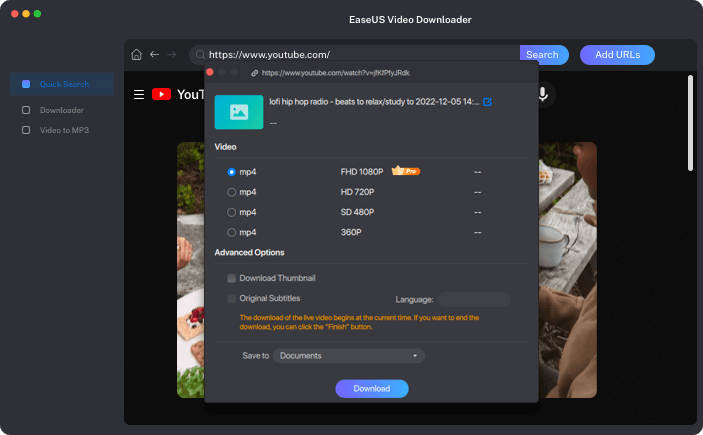Click the edit title icon beside video name
The height and width of the screenshot is (435, 703).
[x=487, y=102]
